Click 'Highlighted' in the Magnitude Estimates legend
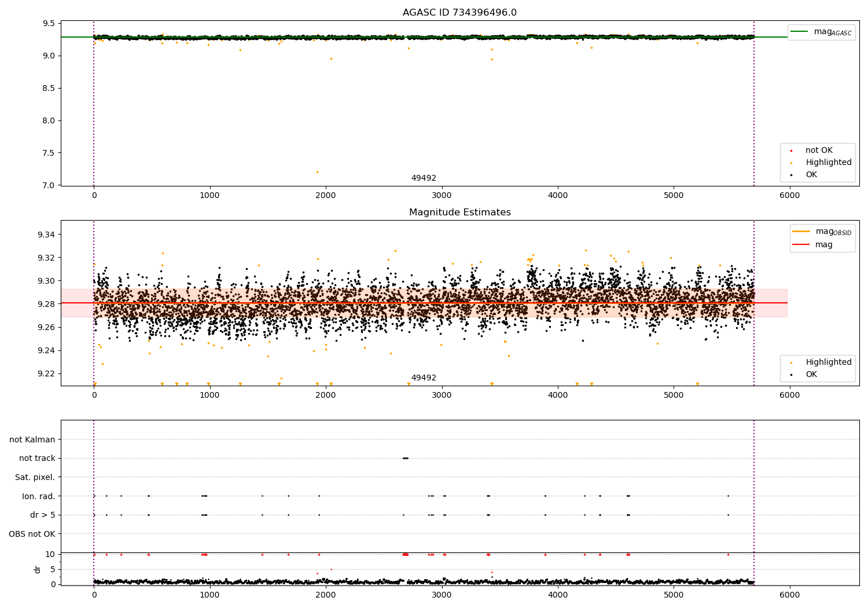Screen dimensions: 868x608 [x=828, y=362]
